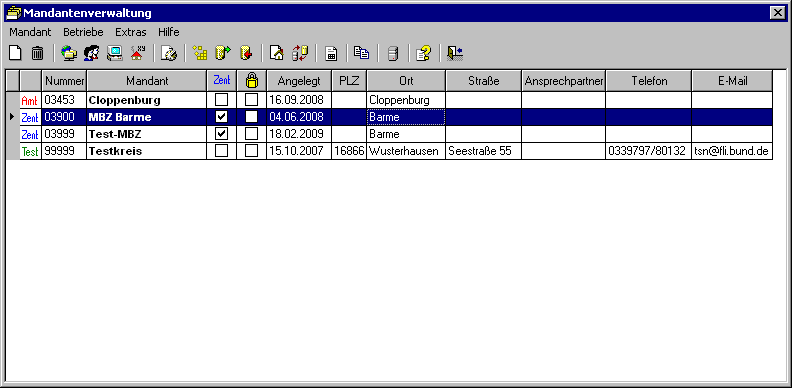Open the help question mark icon
This screenshot has width=792, height=388.
click(x=423, y=53)
